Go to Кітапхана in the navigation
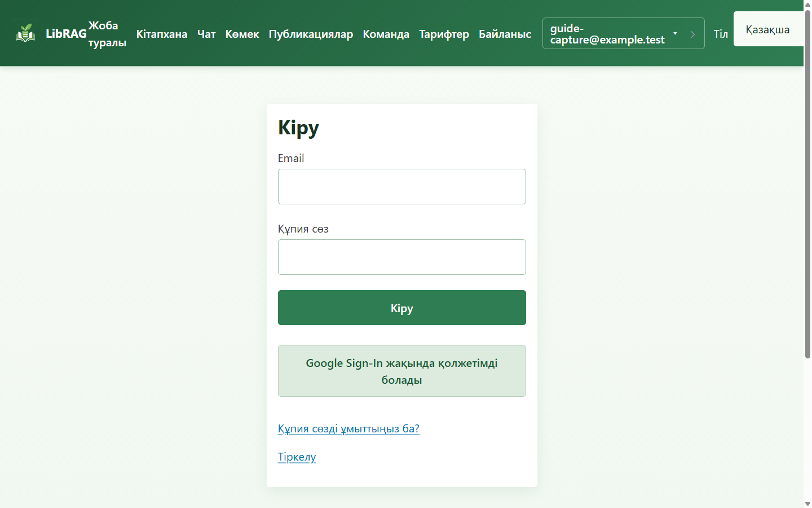Viewport: 812px width, 508px height. 162,34
